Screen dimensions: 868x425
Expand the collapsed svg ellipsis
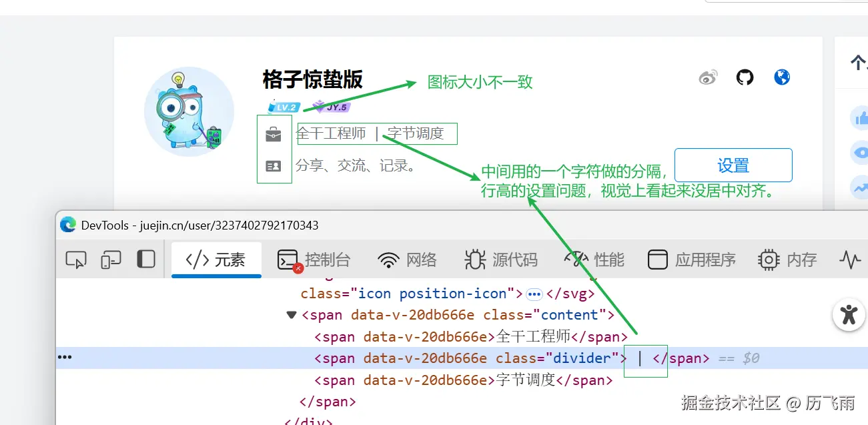click(534, 294)
